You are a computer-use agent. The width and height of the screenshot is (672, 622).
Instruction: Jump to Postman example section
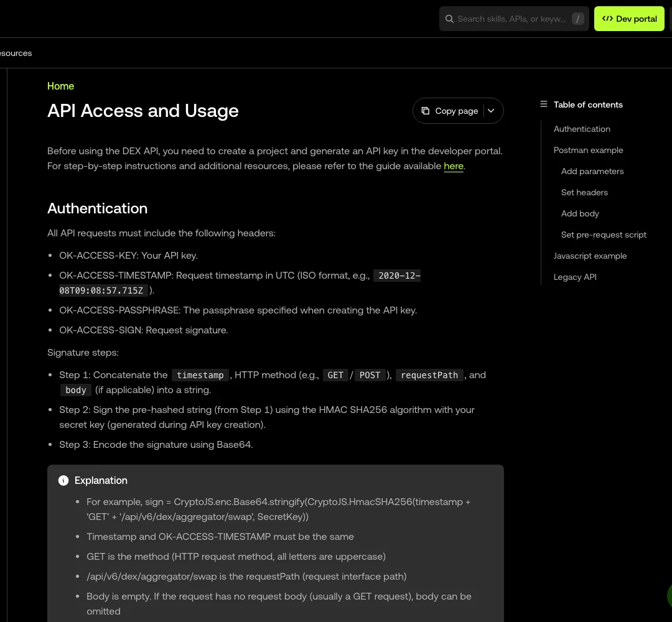pyautogui.click(x=588, y=151)
